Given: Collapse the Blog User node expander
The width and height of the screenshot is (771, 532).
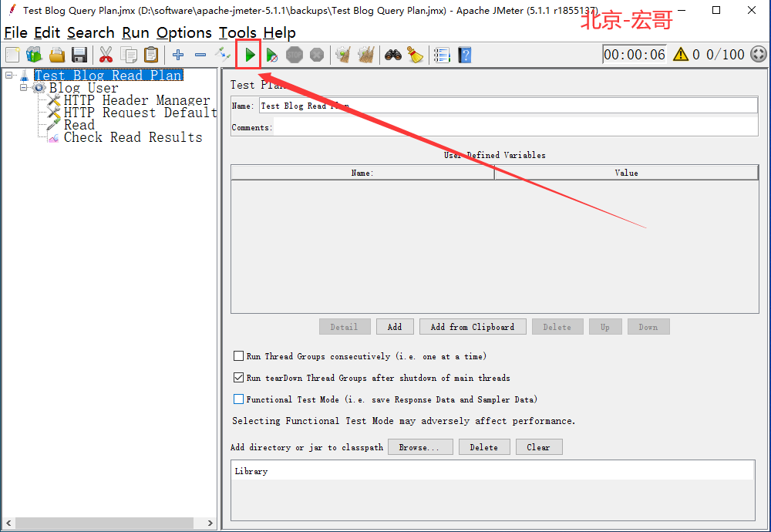Looking at the screenshot, I should pyautogui.click(x=24, y=88).
